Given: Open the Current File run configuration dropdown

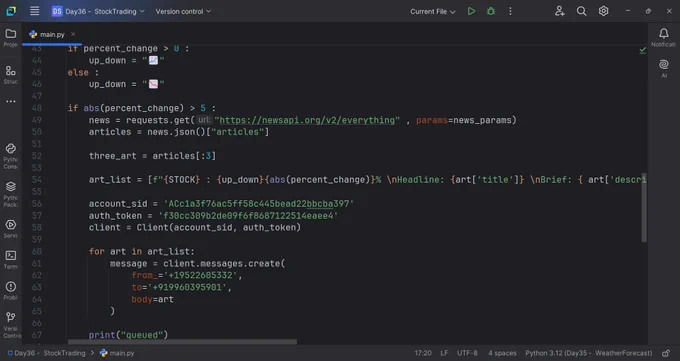Looking at the screenshot, I should coord(432,11).
